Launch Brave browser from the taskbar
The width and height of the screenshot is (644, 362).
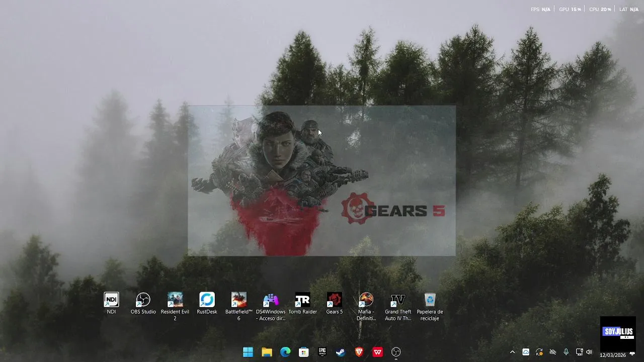coord(359,352)
